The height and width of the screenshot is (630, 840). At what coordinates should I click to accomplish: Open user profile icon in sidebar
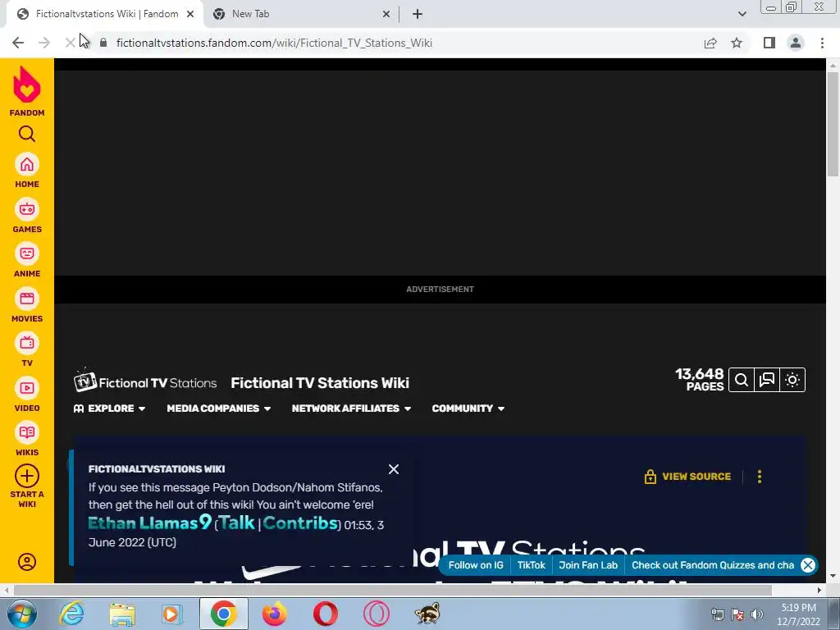[x=27, y=561]
